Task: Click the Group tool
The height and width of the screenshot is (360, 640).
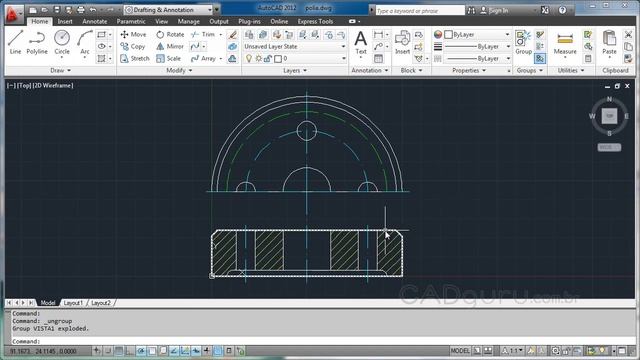Action: (523, 42)
